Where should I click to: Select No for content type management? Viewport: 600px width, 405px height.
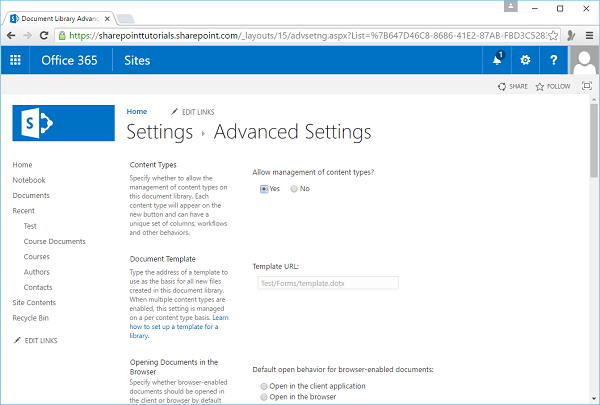tap(294, 189)
